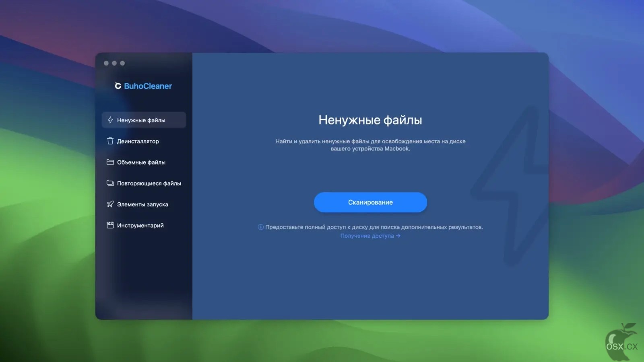Screen dimensions: 644x362
Task: Maximize the BuhoCleaner window
Action: (122, 63)
